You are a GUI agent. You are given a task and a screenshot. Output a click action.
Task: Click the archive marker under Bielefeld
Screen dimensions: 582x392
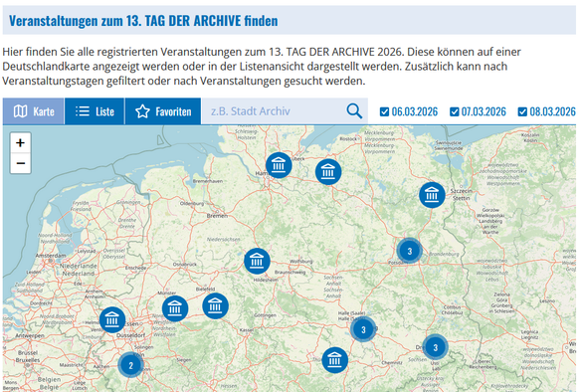pyautogui.click(x=215, y=305)
